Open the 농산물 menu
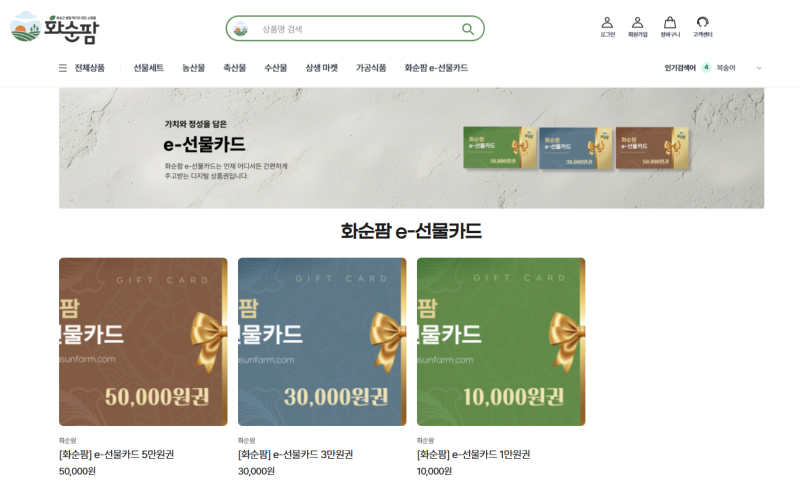The image size is (800, 499). (193, 68)
